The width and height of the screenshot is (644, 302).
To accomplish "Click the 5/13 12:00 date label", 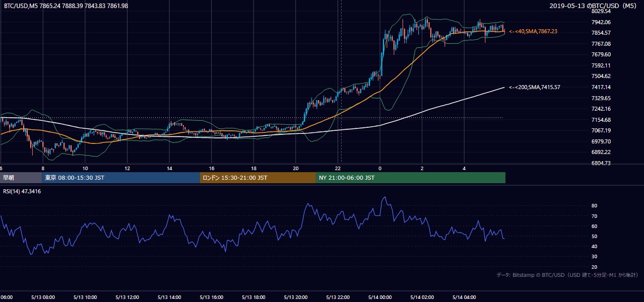I will tap(127, 297).
